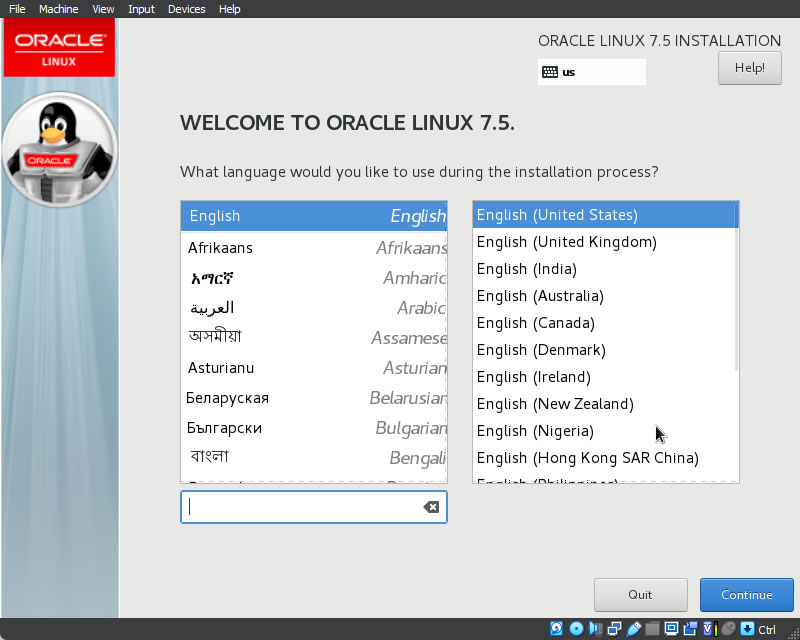Viewport: 800px width, 640px height.
Task: Clear the language search field with backspace icon
Action: [431, 507]
